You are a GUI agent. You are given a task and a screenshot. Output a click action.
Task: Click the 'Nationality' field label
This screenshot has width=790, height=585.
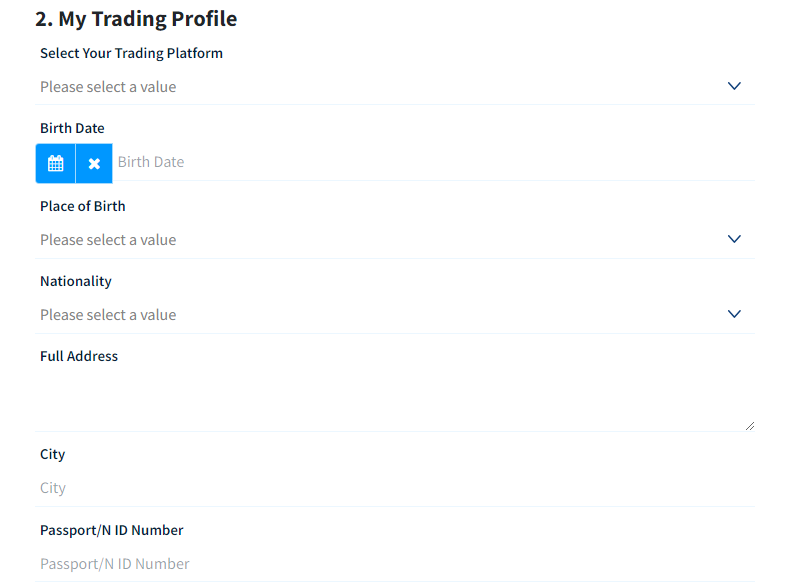click(x=76, y=281)
